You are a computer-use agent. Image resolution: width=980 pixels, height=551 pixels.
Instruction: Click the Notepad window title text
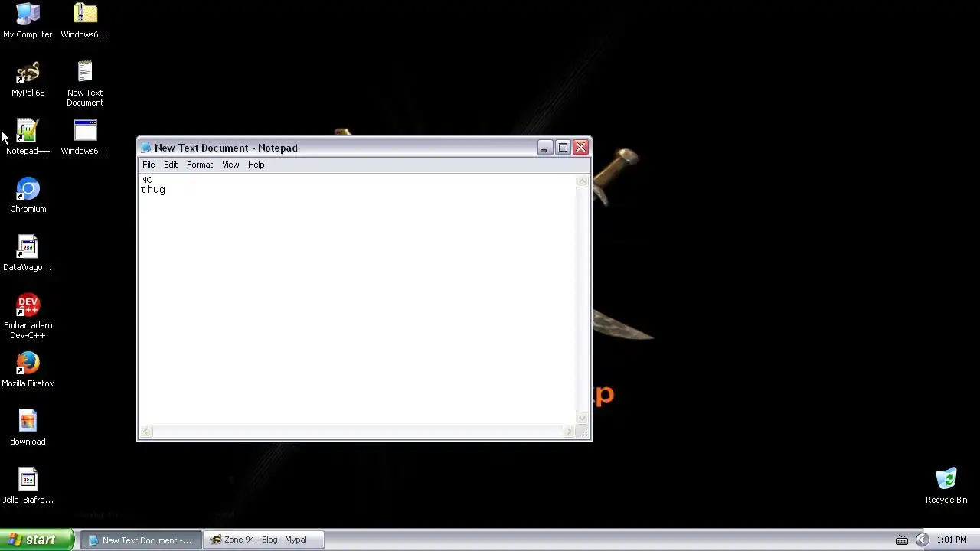point(226,148)
